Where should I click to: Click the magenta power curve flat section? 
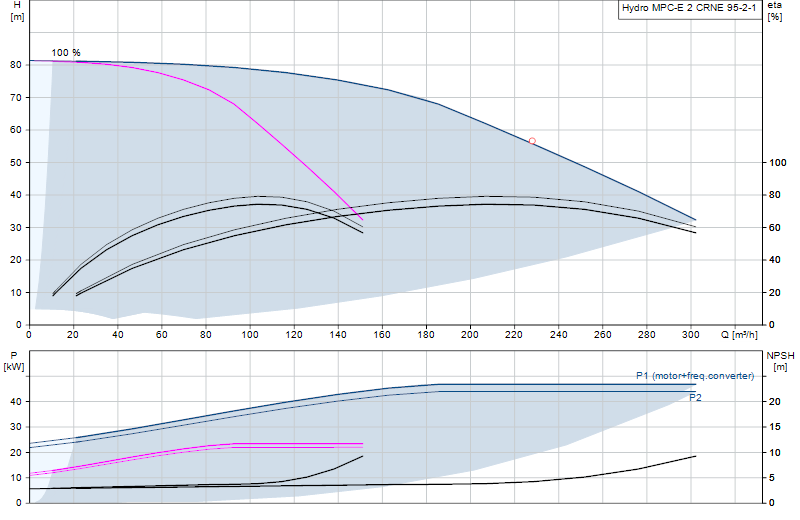tap(298, 445)
